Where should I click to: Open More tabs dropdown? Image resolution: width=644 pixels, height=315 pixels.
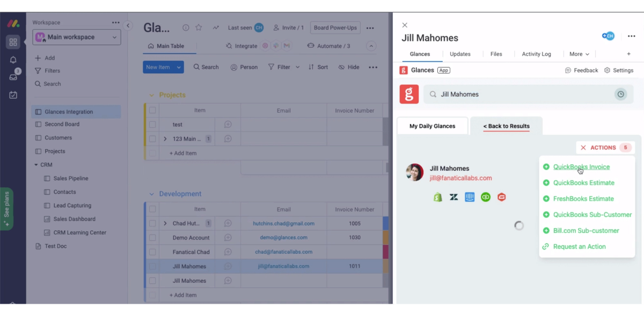click(x=579, y=54)
